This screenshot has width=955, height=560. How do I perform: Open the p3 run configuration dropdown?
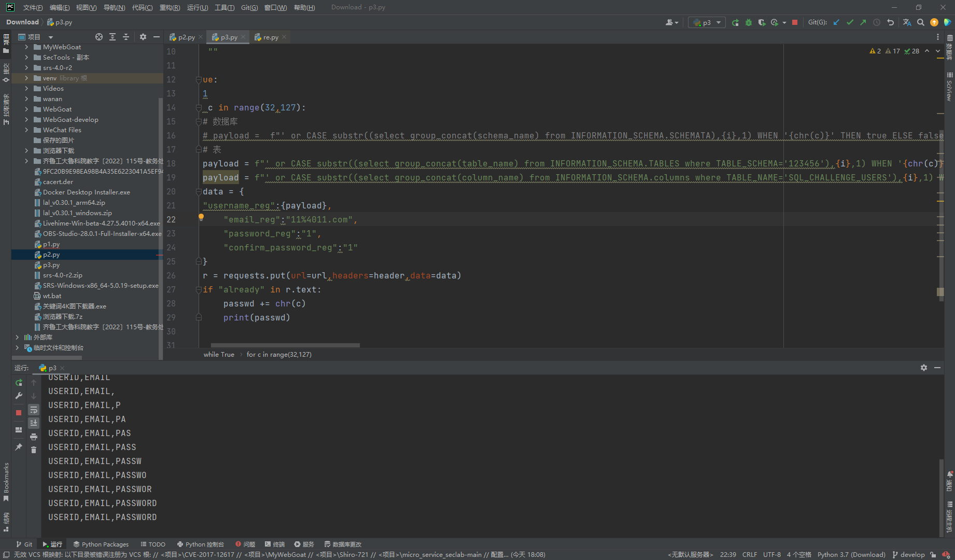coord(707,22)
